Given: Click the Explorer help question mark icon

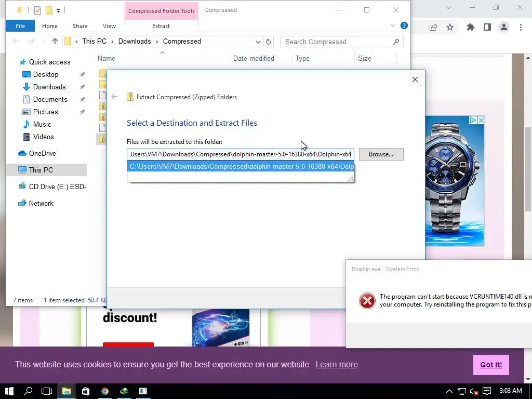Looking at the screenshot, I should click(404, 25).
